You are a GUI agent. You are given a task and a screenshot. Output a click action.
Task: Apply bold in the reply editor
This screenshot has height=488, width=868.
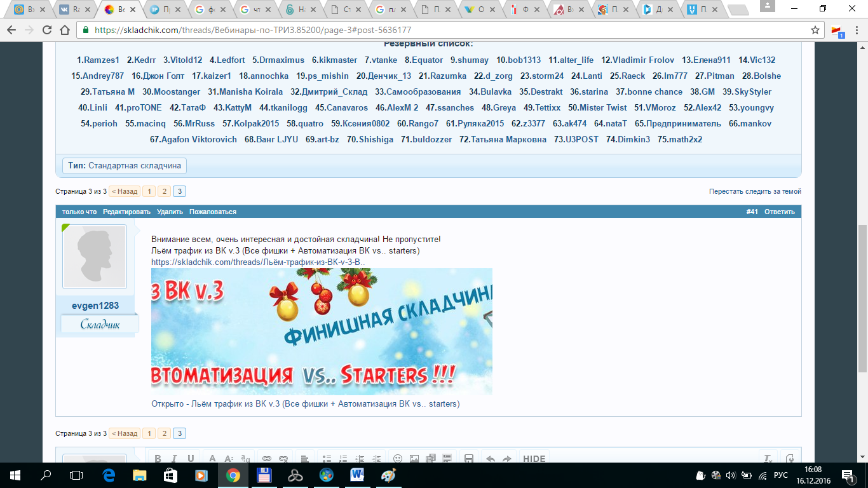pyautogui.click(x=158, y=459)
